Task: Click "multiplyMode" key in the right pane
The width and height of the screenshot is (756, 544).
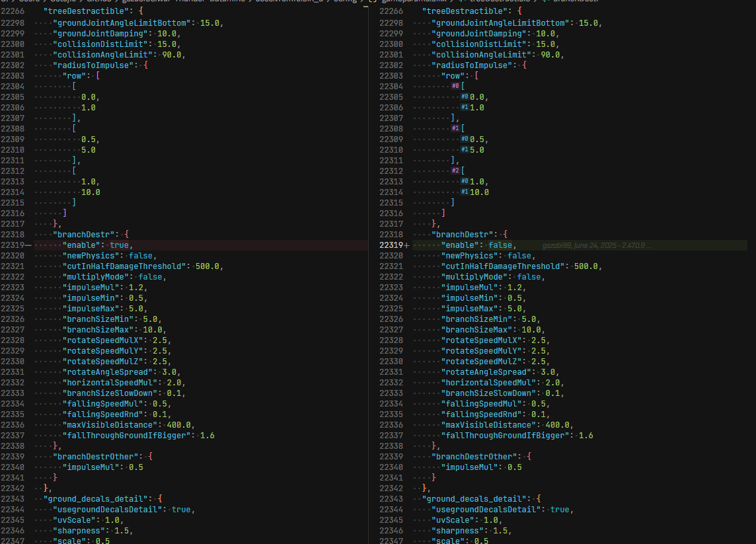Action: coord(474,277)
